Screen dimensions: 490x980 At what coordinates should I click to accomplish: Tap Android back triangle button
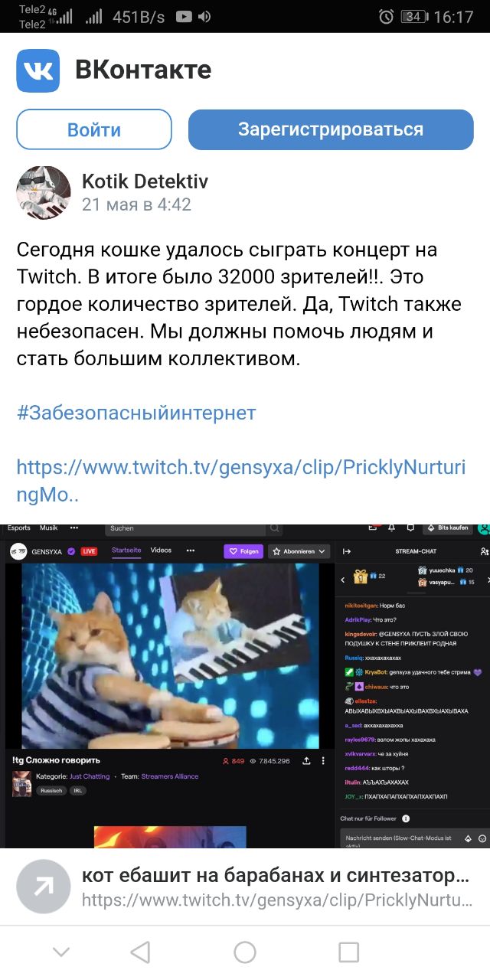pos(140,952)
